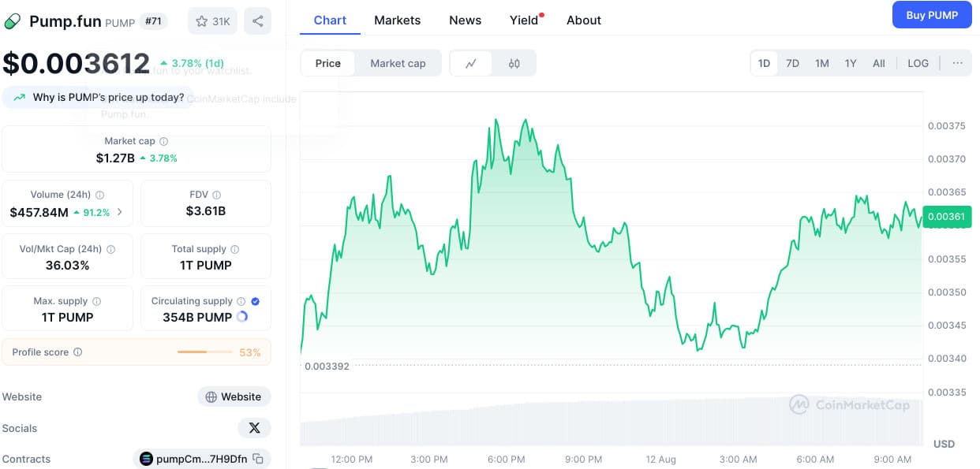Select the 1M time range

(821, 63)
